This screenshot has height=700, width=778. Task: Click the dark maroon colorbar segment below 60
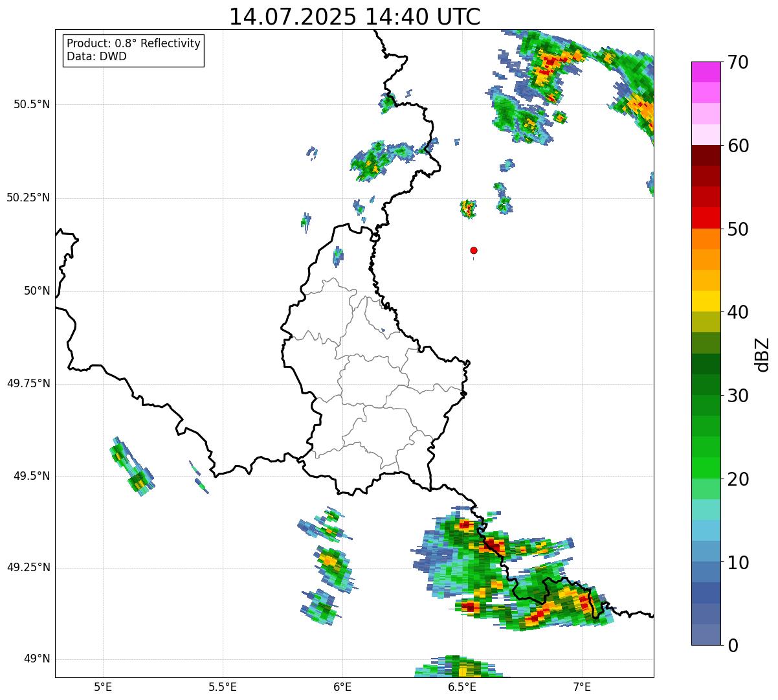pos(706,155)
